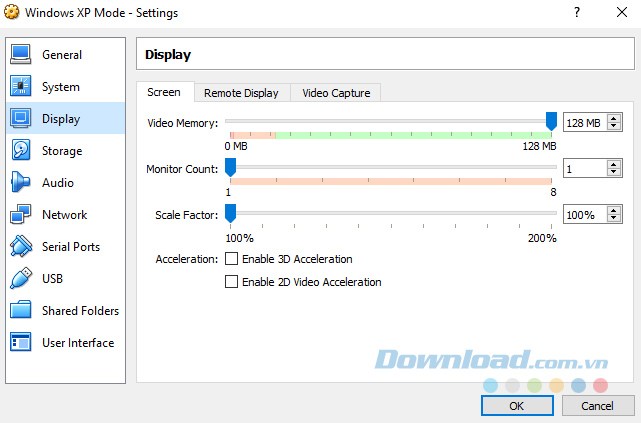Decrease Scale Factor with down arrow

(614, 218)
